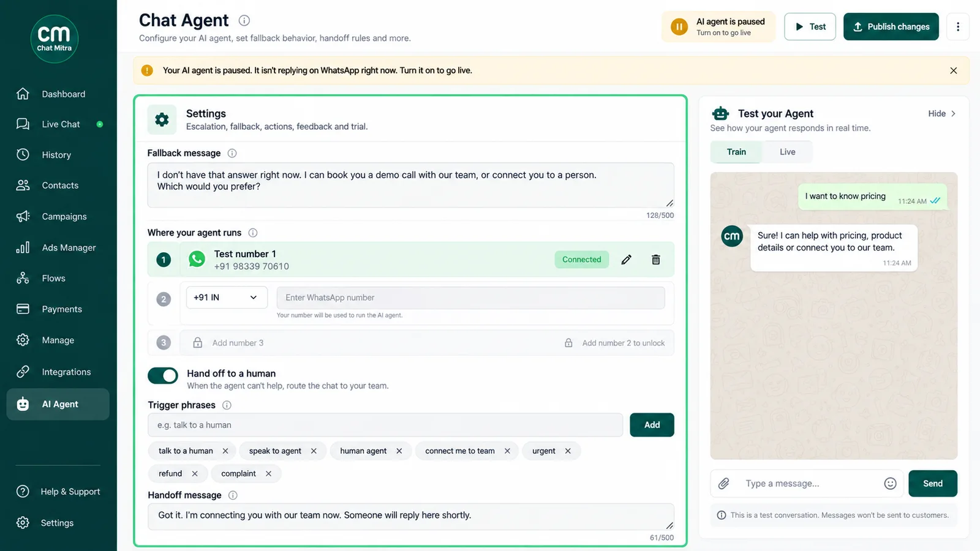The height and width of the screenshot is (551, 980).
Task: Click the attachment paperclip icon
Action: pyautogui.click(x=724, y=484)
